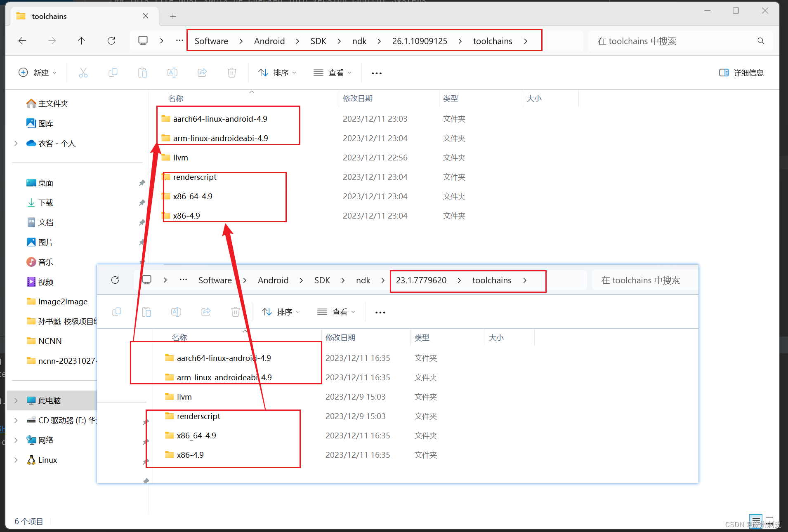Close the toolchains tab

(146, 16)
